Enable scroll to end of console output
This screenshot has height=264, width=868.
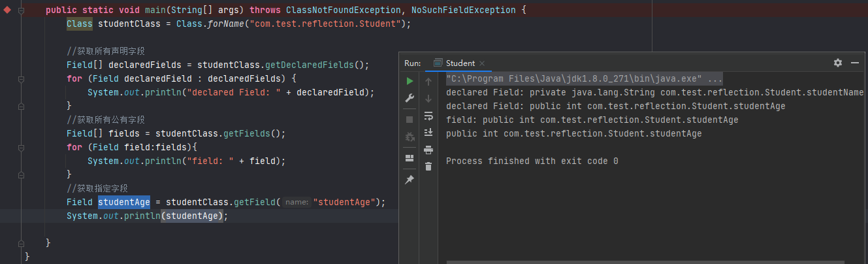428,133
